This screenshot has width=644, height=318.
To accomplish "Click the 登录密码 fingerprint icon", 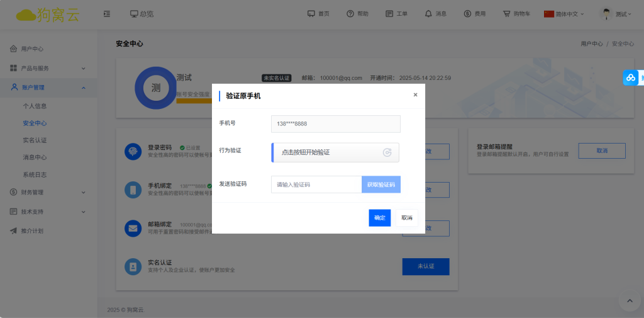I will [133, 152].
